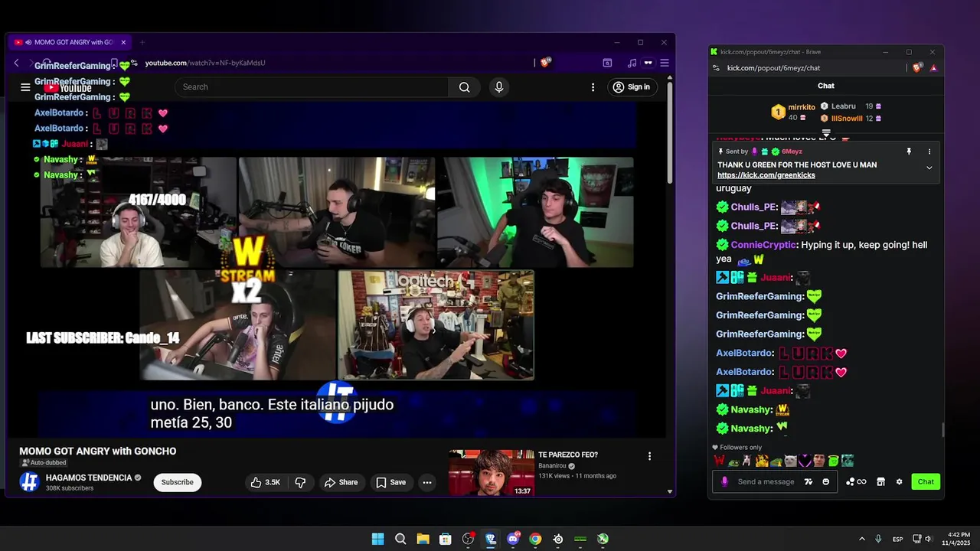Expand leaderboard handle below mirrkito

pos(826,133)
